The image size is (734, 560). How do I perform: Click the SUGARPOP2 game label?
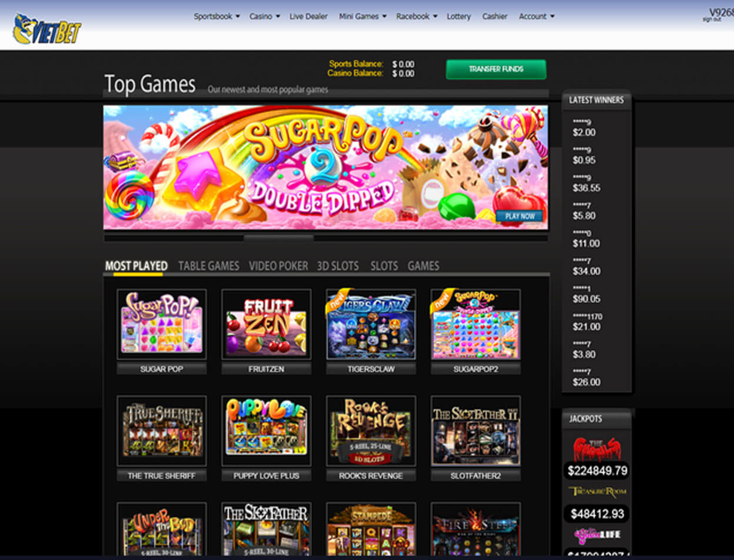[476, 369]
